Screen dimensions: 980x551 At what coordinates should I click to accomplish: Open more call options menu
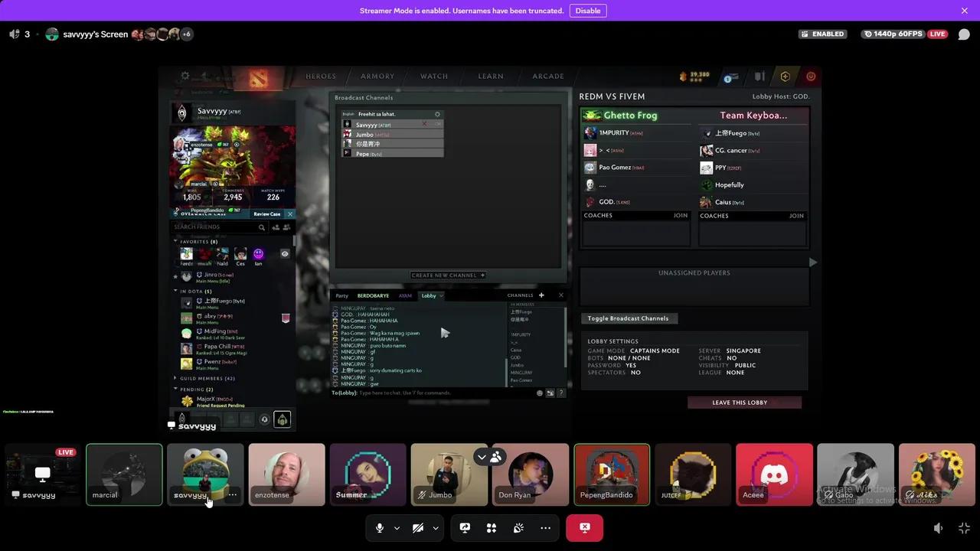point(545,528)
